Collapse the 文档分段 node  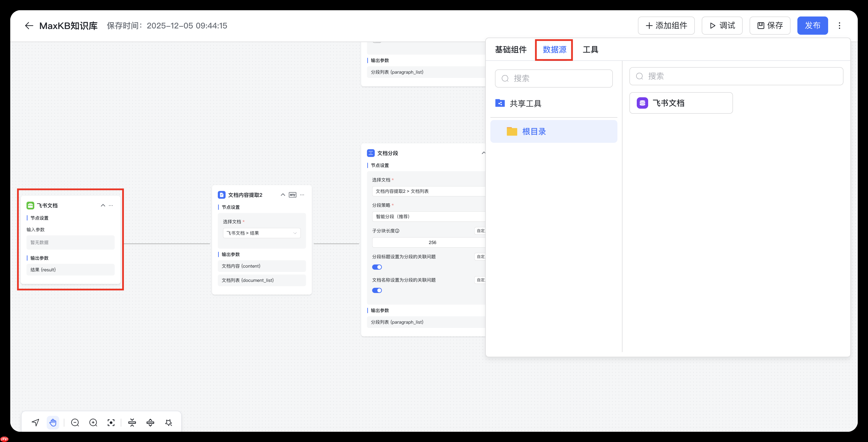point(484,152)
